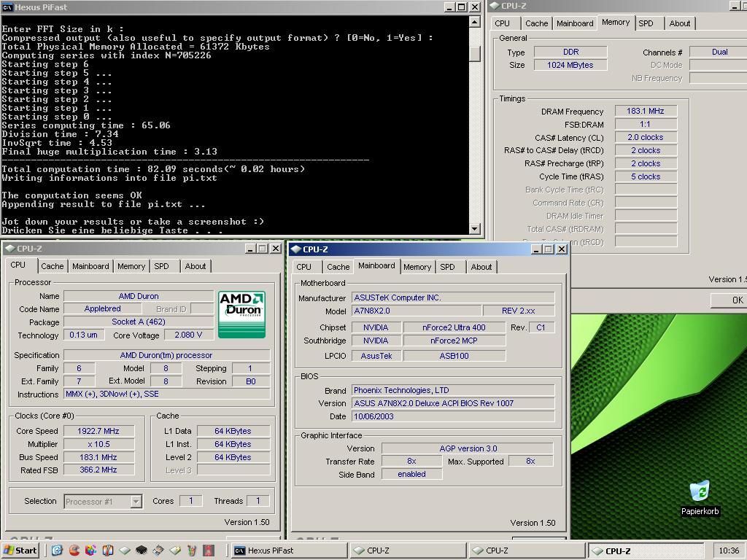Screen dimensions: 747x560
Task: Open About tab in the DDR Memory CPU-Z window
Action: tap(679, 23)
